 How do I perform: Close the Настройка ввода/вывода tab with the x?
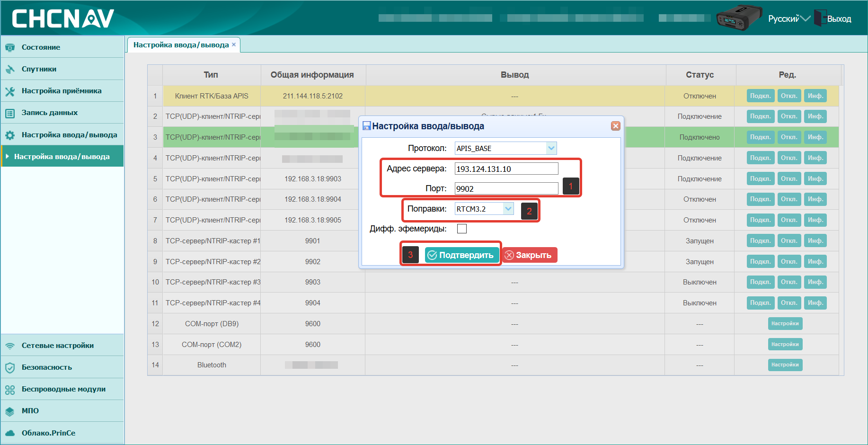tap(234, 44)
